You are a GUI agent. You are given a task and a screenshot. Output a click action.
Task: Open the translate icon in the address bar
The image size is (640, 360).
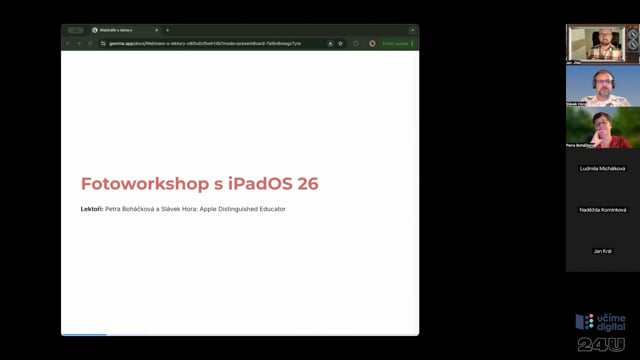click(x=330, y=43)
